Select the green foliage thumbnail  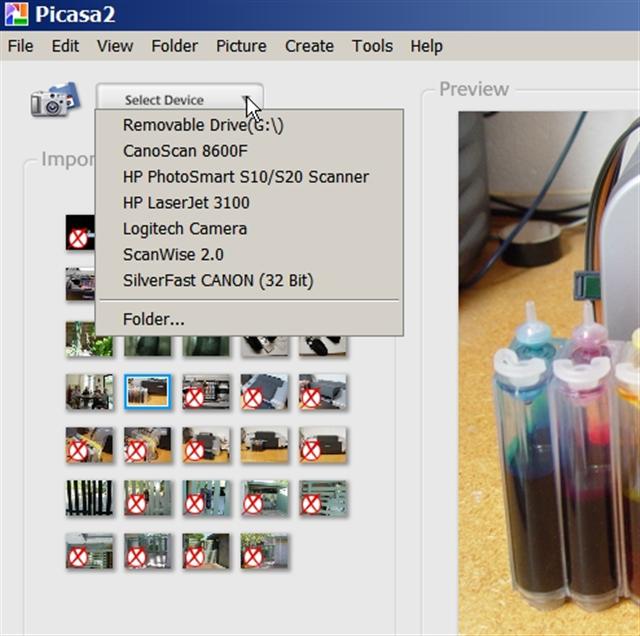point(89,339)
